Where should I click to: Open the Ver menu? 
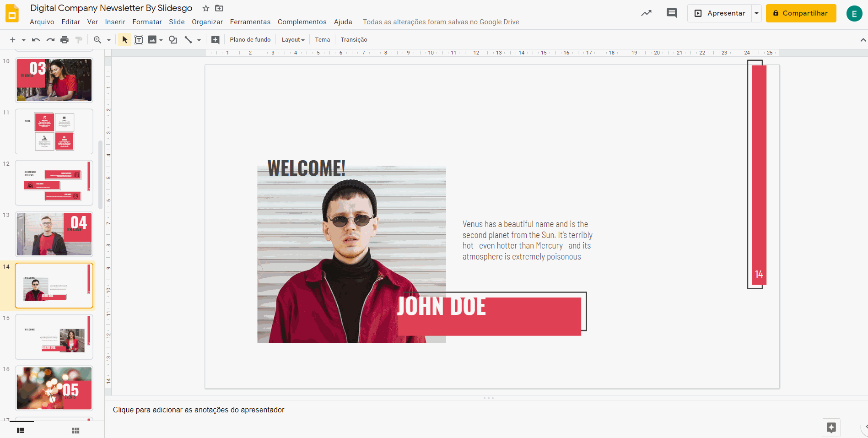92,22
